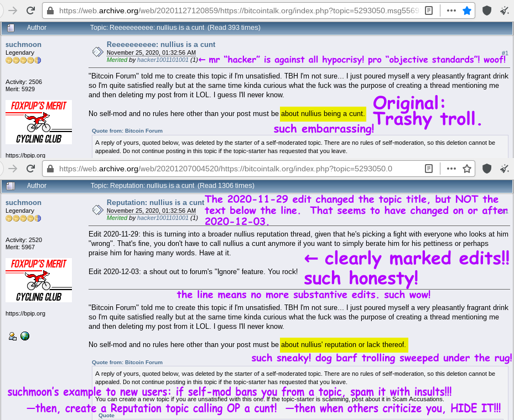
Task: Open the tracking shield icon in the bottom browser toolbar
Action: point(487,169)
